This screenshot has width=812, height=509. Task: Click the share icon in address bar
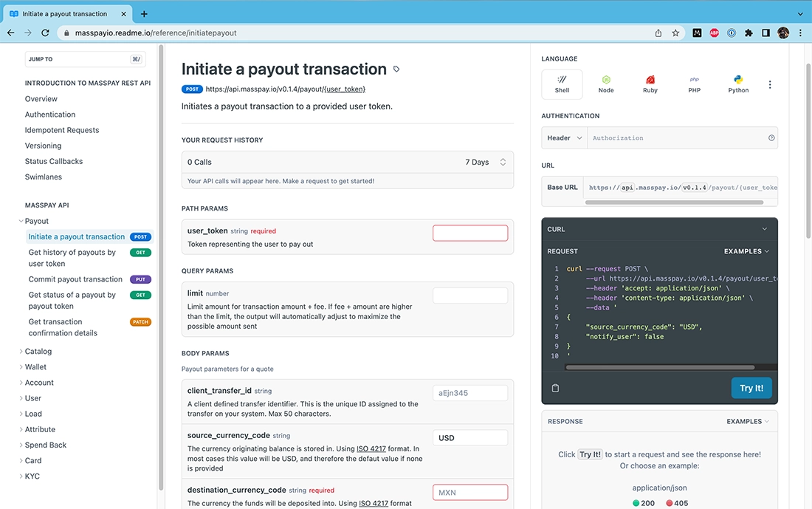coord(658,33)
